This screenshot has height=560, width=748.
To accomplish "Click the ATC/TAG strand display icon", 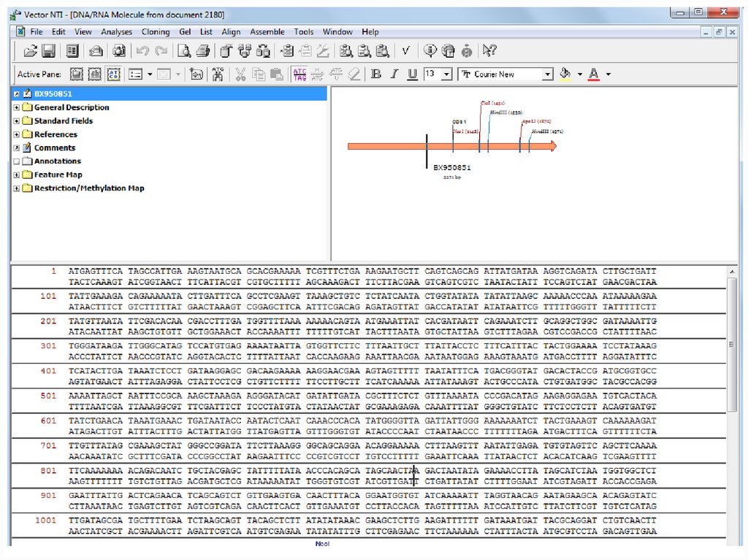I will click(299, 74).
